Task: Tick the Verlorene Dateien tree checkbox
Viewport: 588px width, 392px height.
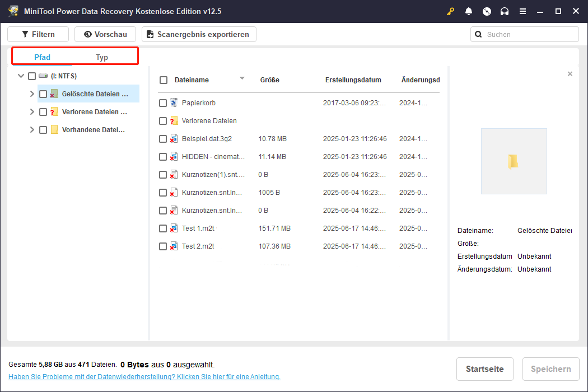Action: click(x=43, y=112)
